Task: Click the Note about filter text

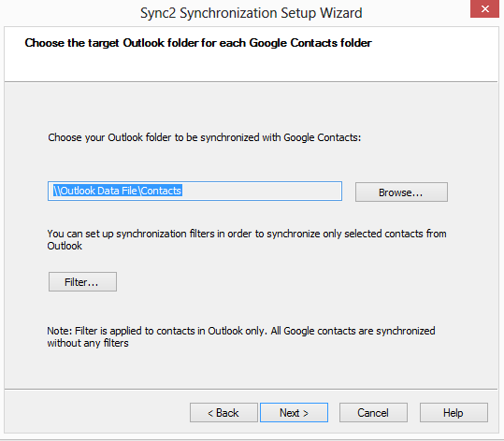Action: [x=241, y=336]
